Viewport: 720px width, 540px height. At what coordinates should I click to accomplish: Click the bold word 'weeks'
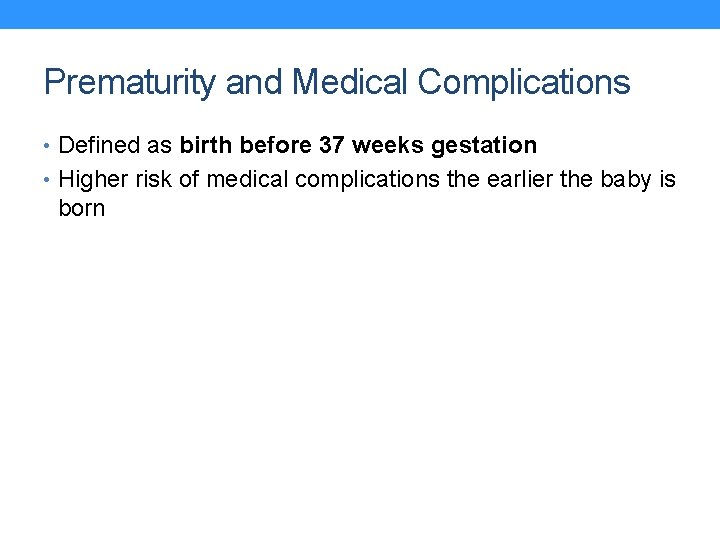tap(389, 146)
